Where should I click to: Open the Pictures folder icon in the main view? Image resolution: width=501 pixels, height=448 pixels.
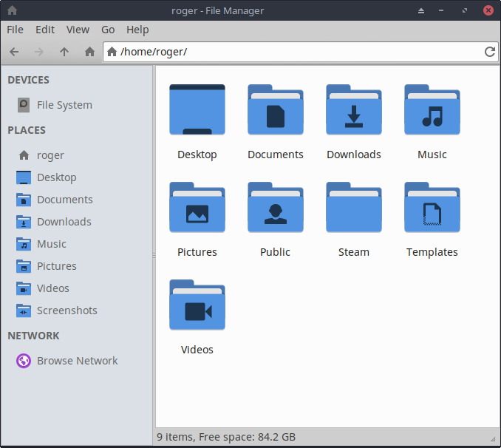click(197, 207)
